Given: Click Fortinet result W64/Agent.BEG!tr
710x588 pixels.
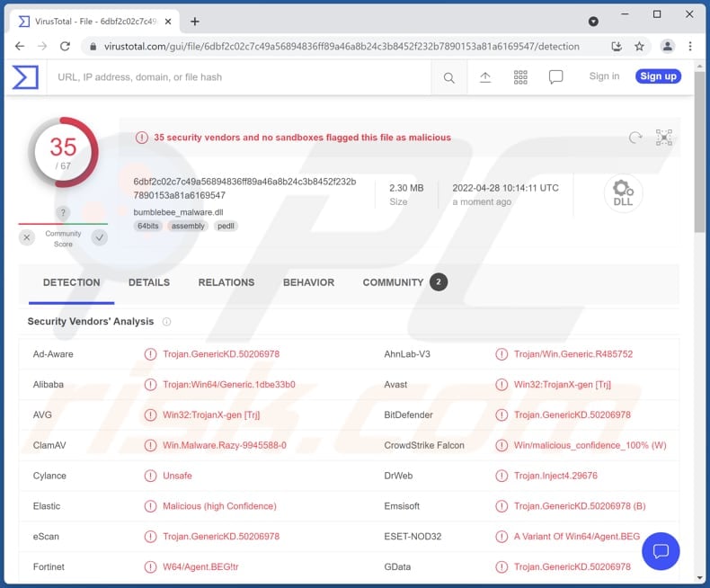Looking at the screenshot, I should pos(200,566).
